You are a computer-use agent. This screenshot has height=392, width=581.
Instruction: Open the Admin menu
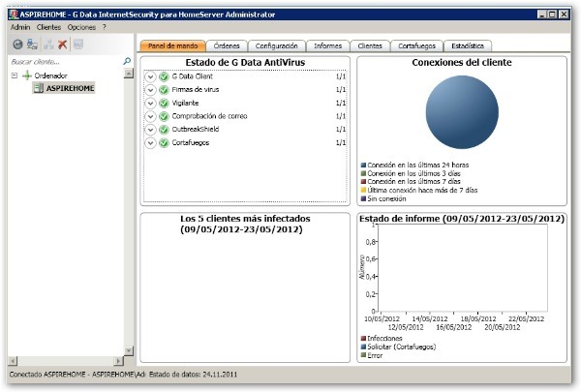pos(20,27)
